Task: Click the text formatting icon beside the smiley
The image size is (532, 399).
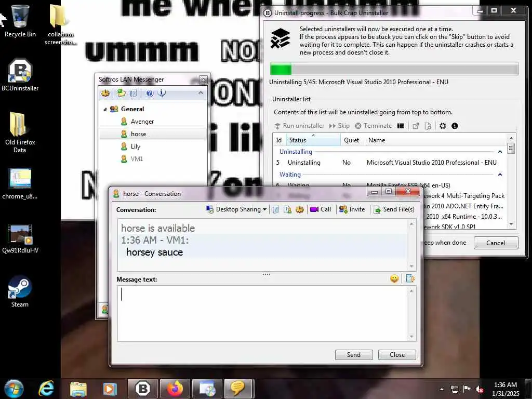Action: coord(410,278)
